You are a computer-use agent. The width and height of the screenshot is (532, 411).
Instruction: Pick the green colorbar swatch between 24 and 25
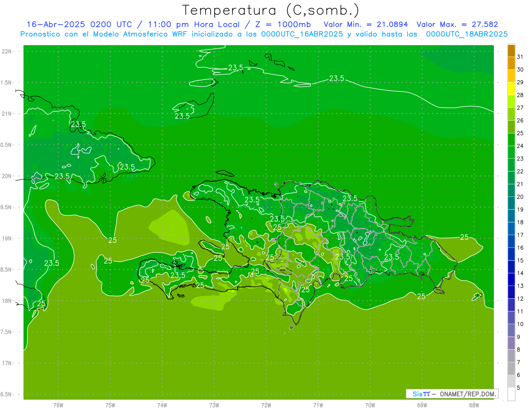(x=511, y=140)
